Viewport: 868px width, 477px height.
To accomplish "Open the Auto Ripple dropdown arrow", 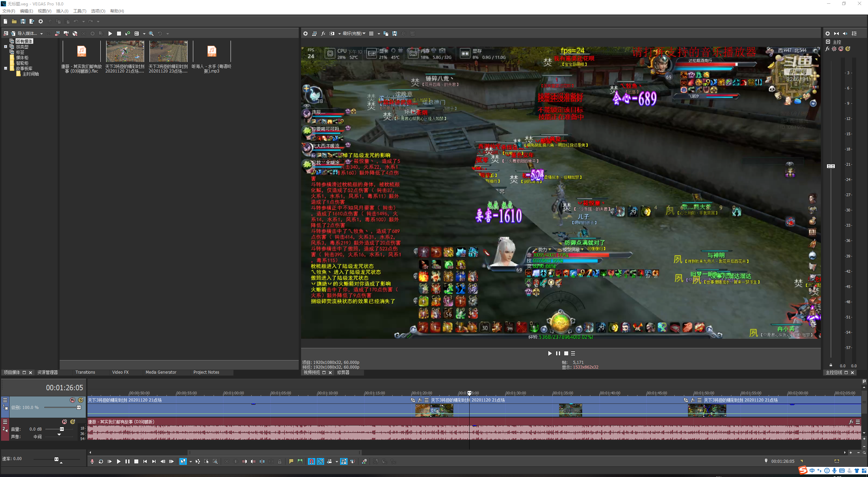I will (337, 461).
